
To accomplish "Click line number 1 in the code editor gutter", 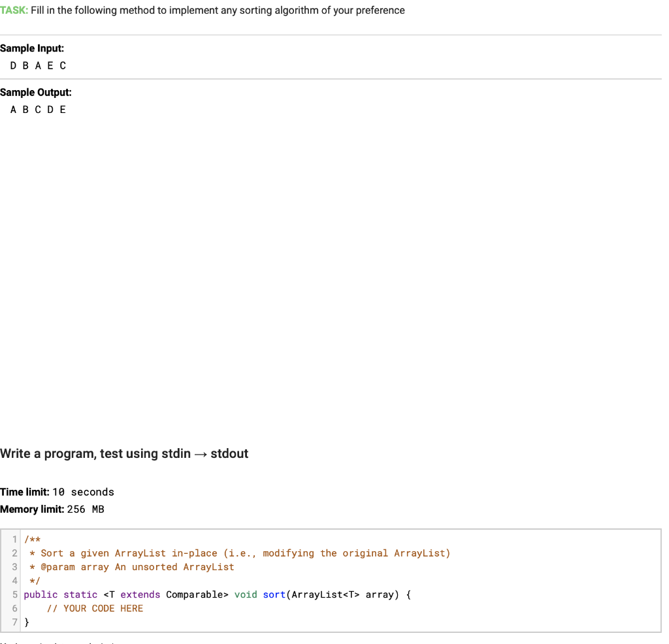I will click(14, 539).
